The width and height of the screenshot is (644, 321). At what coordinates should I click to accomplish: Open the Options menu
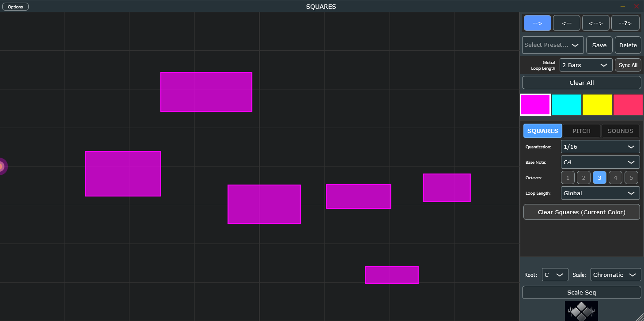[15, 6]
